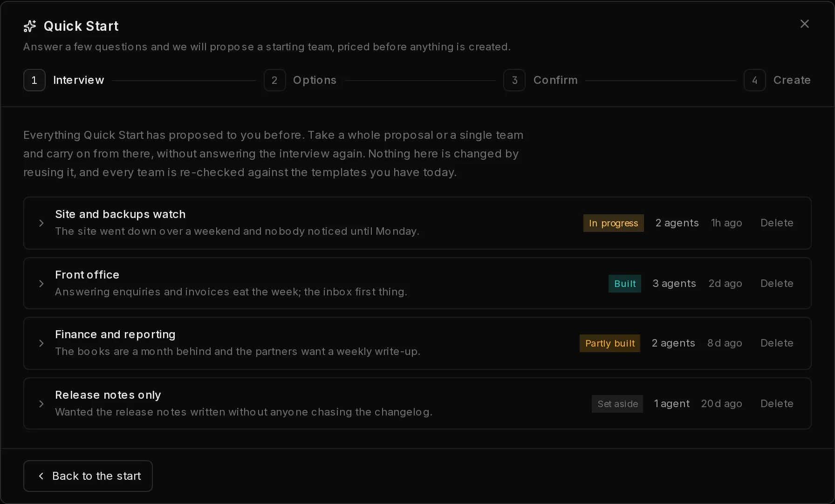This screenshot has width=835, height=504.
Task: Click the Quick Start sparkle icon
Action: click(30, 26)
